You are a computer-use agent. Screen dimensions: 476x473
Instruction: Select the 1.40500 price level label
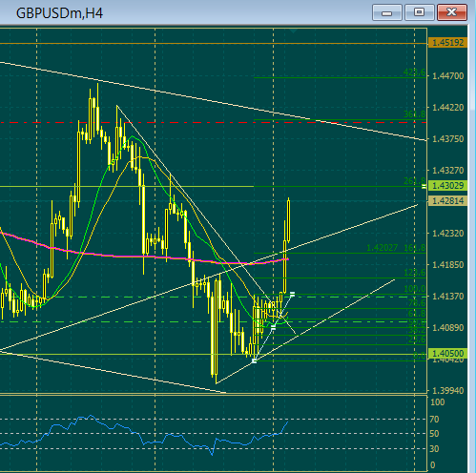click(x=447, y=353)
